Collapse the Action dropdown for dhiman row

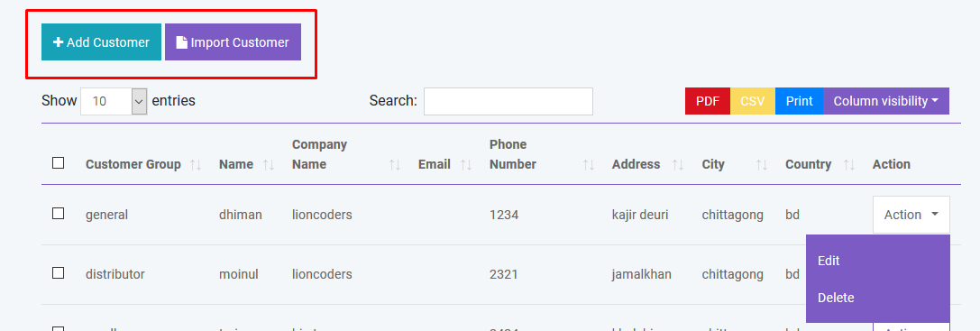pos(911,215)
